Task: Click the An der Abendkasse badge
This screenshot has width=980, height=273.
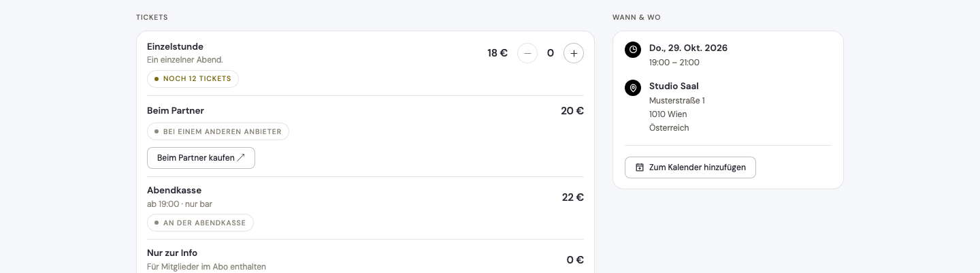Action: 200,223
